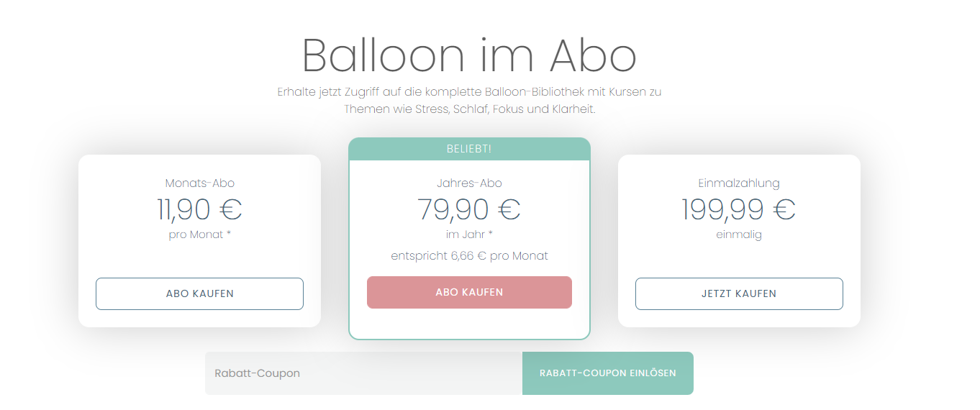The width and height of the screenshot is (980, 410).
Task: Buy the Monats-Abo with ABO KAUFEN
Action: pyautogui.click(x=199, y=293)
